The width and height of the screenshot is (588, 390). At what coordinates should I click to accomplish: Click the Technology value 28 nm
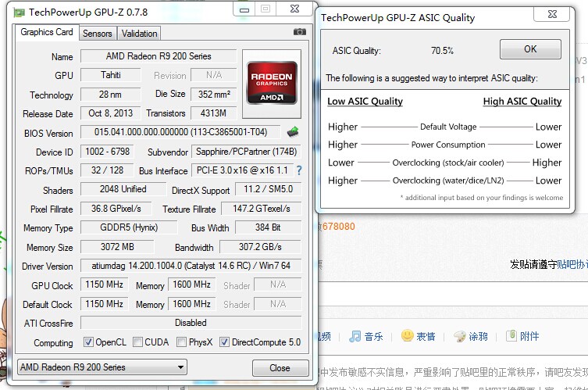coord(111,95)
